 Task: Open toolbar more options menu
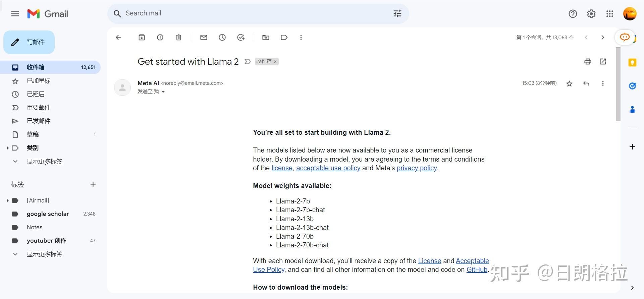click(301, 38)
